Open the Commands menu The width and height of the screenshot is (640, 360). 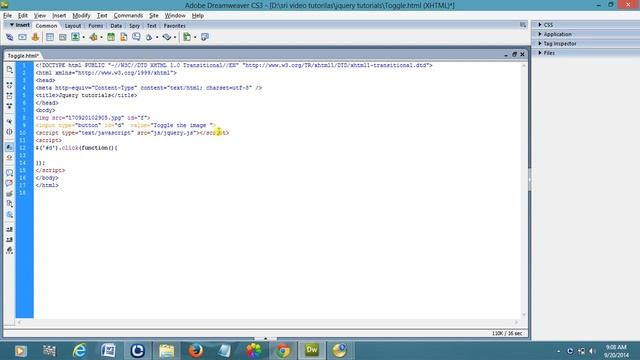point(128,16)
